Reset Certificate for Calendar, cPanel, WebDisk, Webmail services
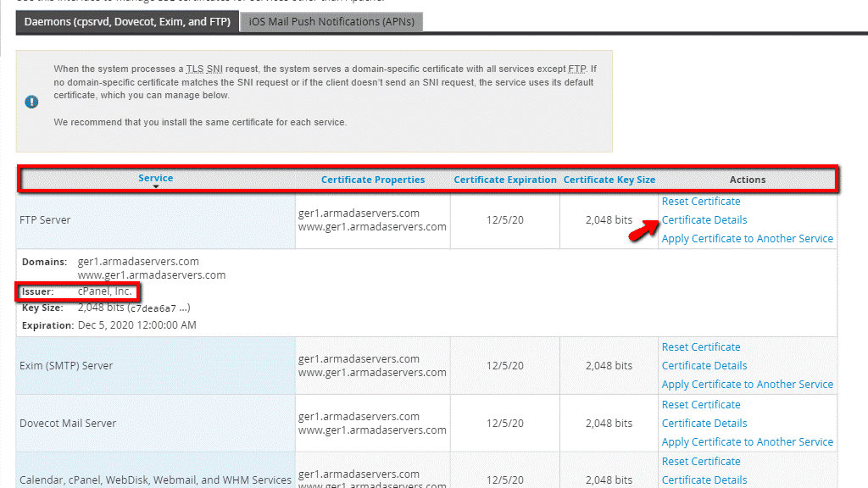 click(x=701, y=461)
